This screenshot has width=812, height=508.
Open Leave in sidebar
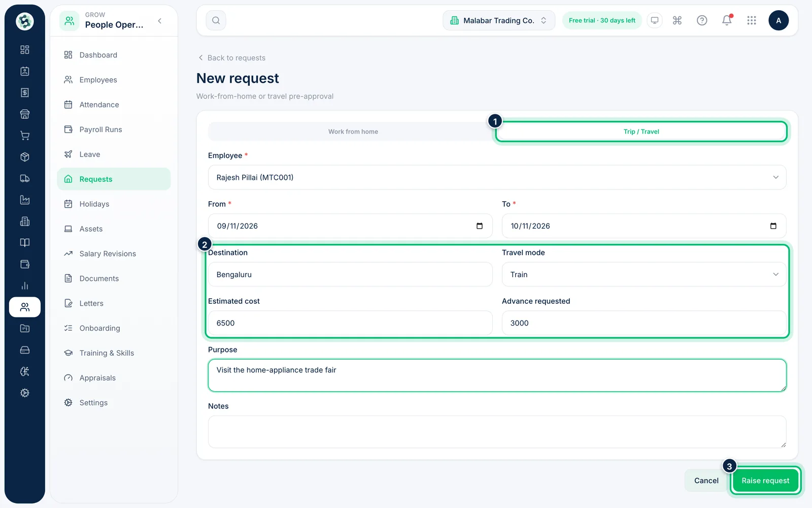114,154
